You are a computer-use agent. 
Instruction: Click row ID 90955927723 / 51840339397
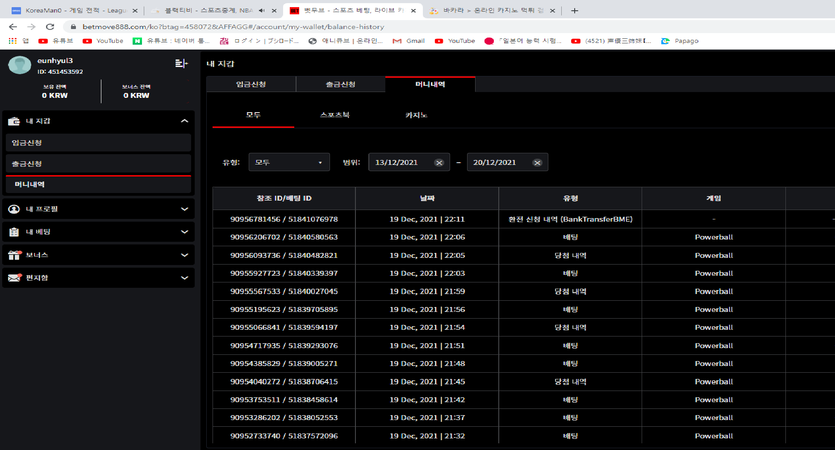[x=284, y=273]
